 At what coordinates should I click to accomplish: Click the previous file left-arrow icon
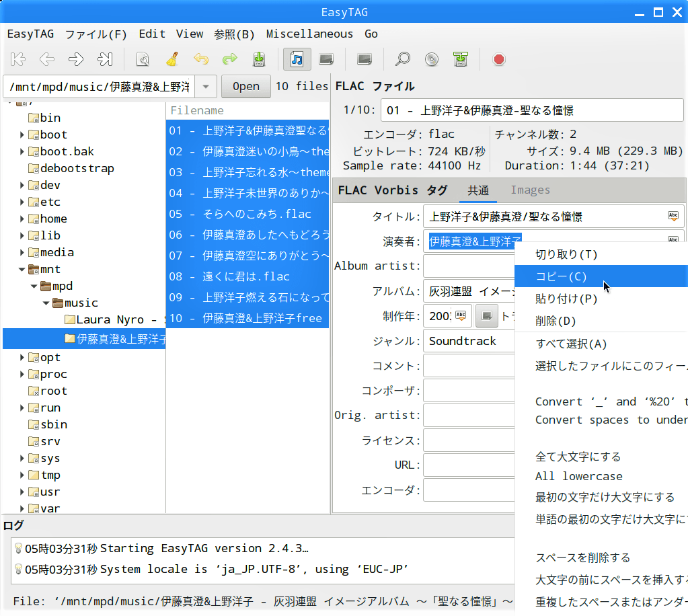47,59
